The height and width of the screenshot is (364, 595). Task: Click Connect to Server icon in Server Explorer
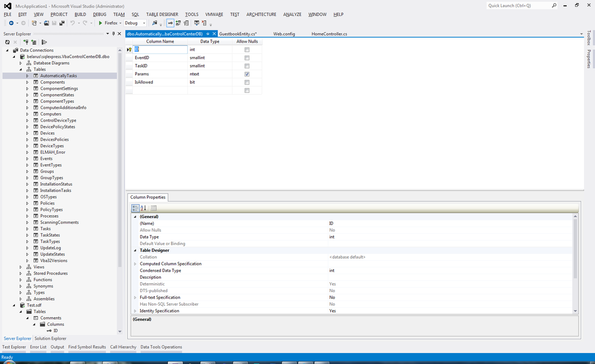click(34, 42)
